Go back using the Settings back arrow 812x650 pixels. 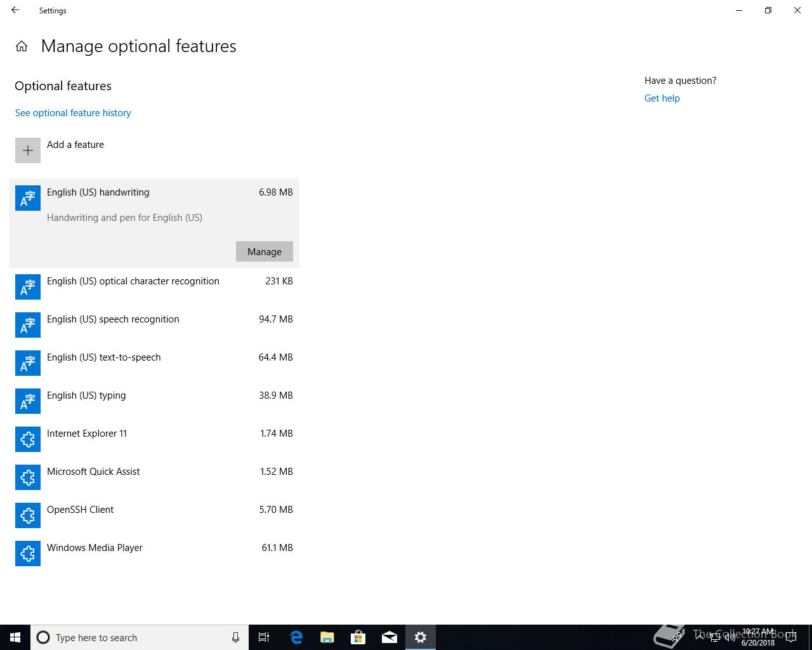(15, 10)
